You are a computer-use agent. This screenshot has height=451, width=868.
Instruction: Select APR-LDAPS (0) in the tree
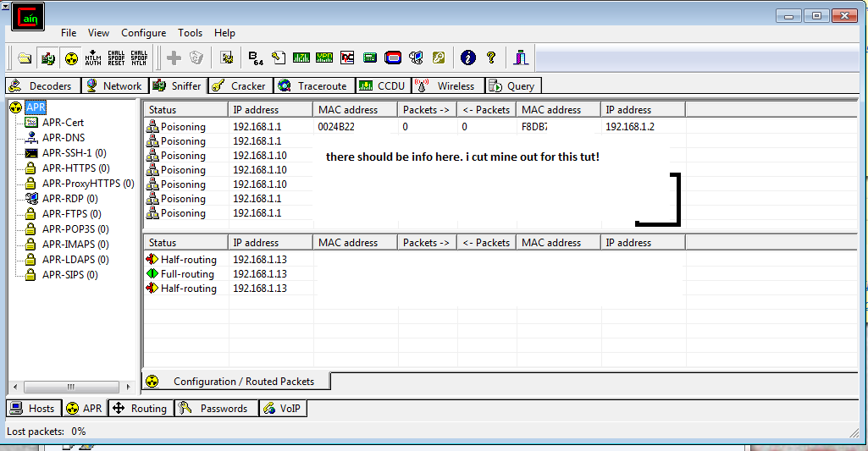(75, 259)
